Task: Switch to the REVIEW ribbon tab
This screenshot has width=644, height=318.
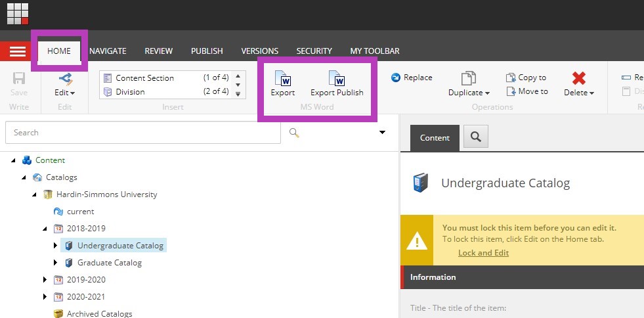Action: pyautogui.click(x=158, y=51)
